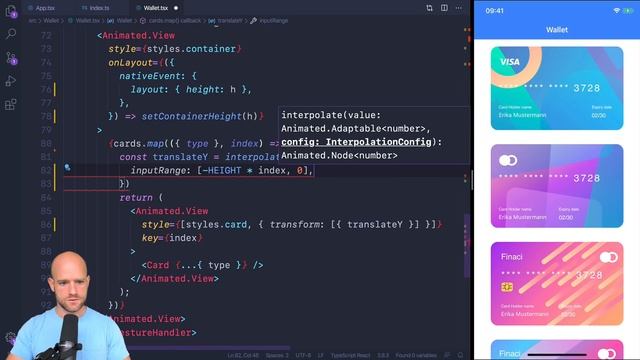
Task: Tap the Wallet header title in simulator
Action: pos(557,30)
